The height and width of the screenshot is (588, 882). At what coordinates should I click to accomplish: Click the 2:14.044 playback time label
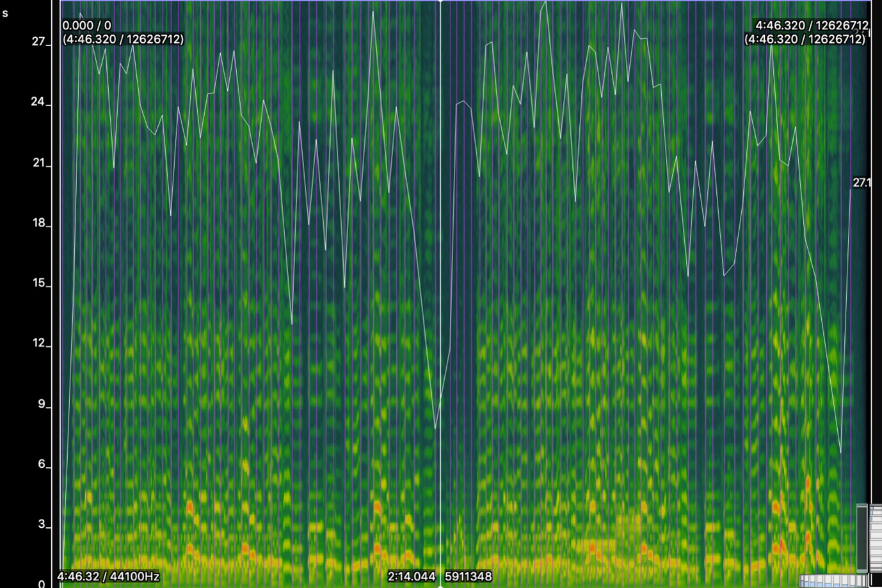point(411,576)
